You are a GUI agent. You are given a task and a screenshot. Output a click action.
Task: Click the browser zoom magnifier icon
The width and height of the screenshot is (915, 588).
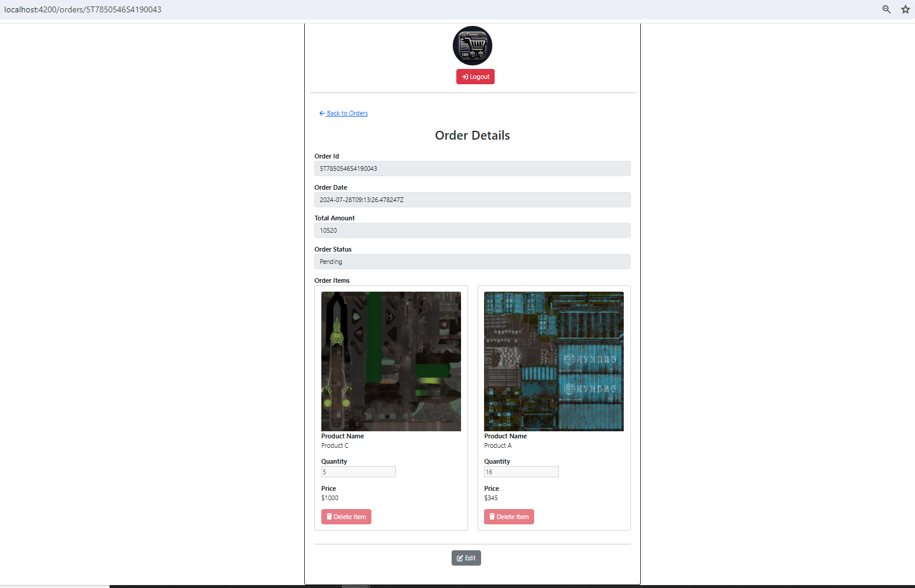pos(886,9)
